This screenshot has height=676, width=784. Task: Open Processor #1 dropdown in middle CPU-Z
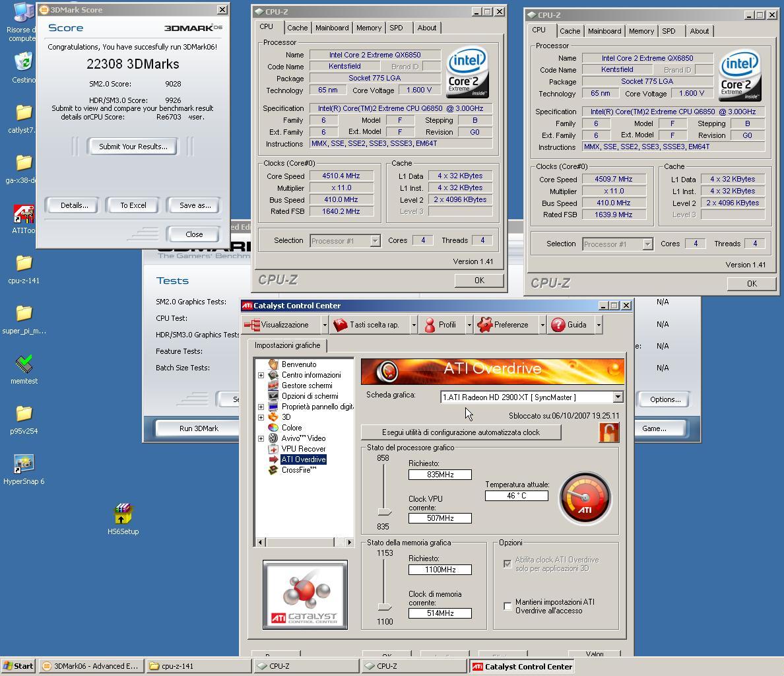[x=375, y=241]
